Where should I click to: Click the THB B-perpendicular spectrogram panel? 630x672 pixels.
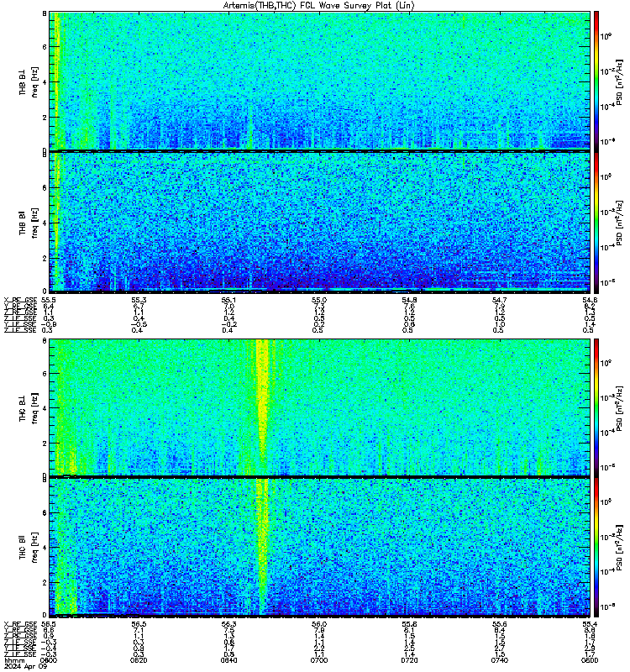click(x=319, y=81)
